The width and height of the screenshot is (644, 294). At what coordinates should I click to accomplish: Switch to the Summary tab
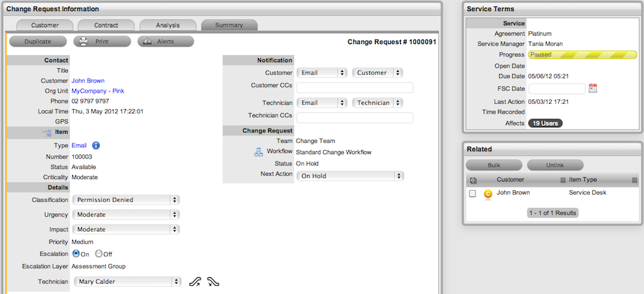[x=229, y=25]
